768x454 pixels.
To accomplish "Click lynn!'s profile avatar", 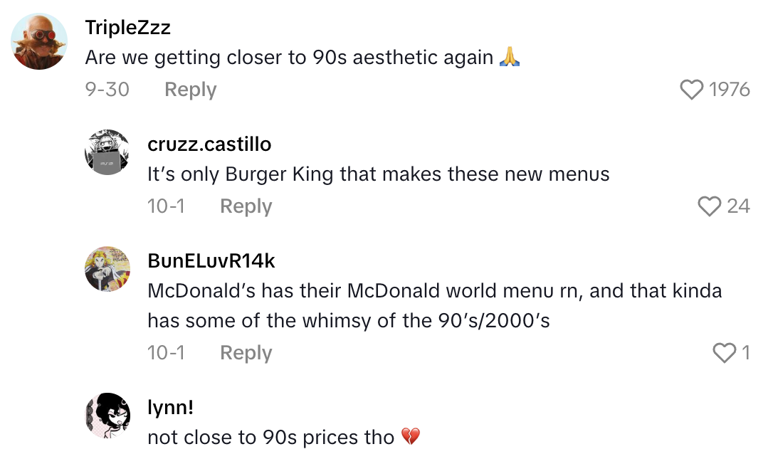I will point(107,415).
